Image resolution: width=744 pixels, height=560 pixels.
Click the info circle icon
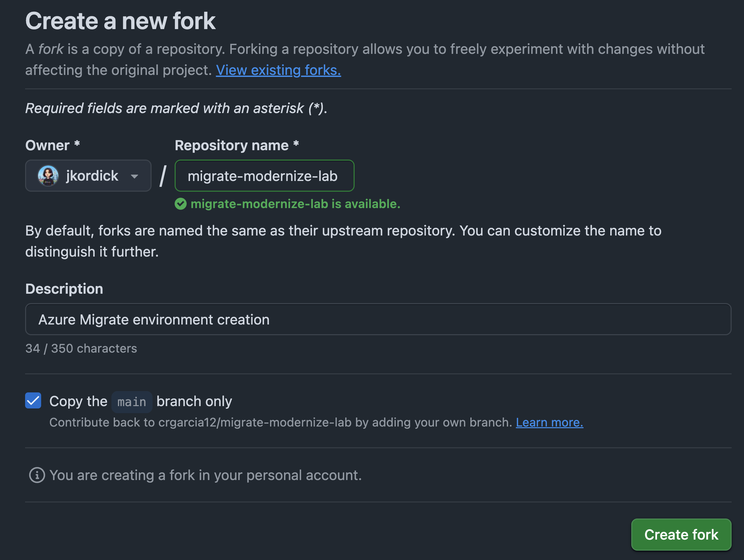pyautogui.click(x=37, y=475)
